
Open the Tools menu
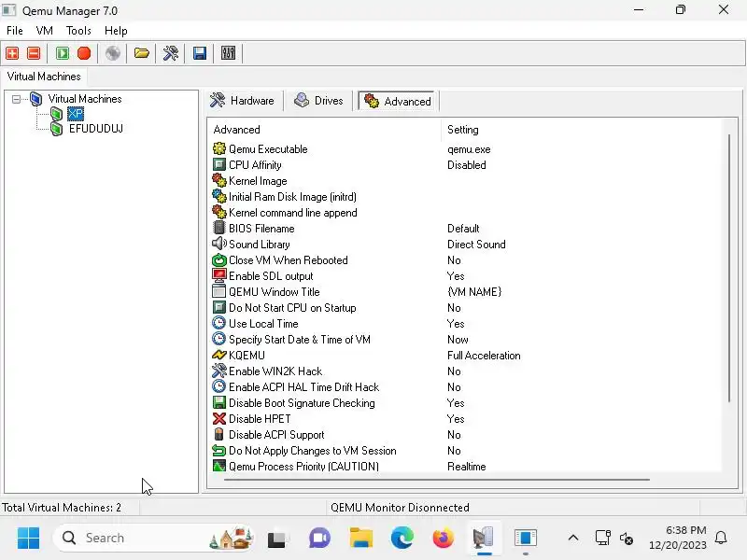click(78, 31)
